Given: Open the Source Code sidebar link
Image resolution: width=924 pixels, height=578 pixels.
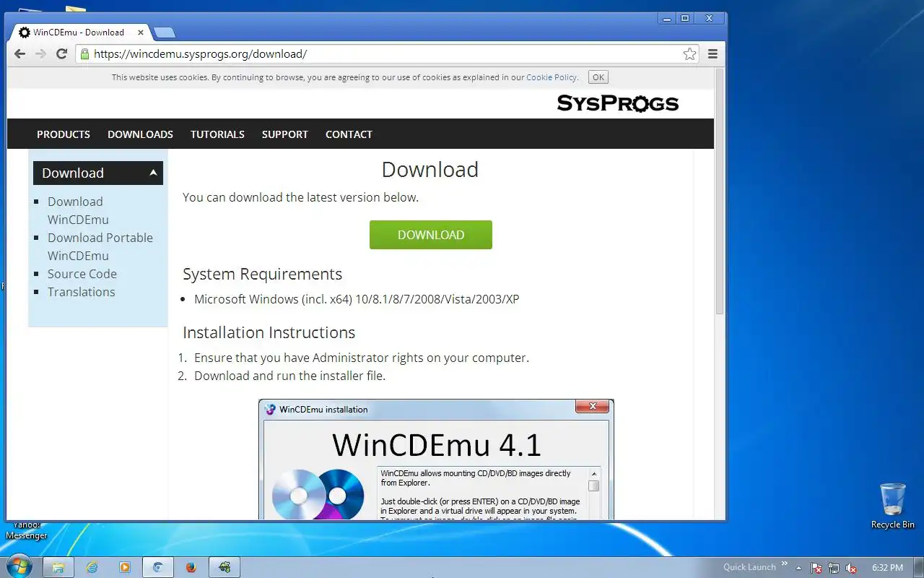Looking at the screenshot, I should pos(82,274).
